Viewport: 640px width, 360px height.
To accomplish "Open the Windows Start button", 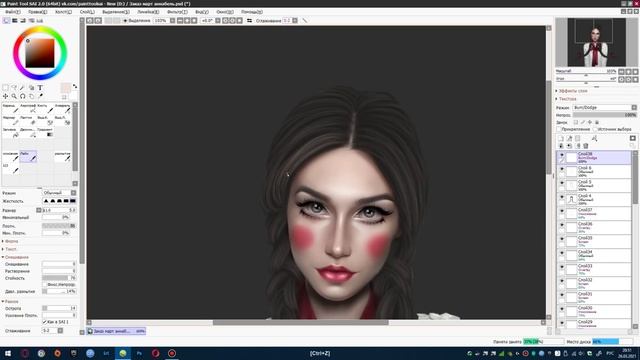I will pyautogui.click(x=8, y=353).
